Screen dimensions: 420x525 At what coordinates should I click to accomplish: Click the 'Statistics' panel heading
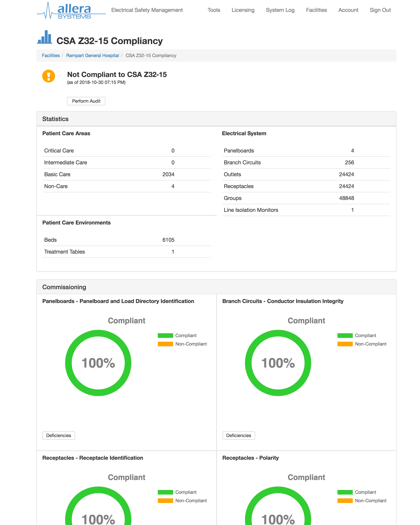(55, 119)
